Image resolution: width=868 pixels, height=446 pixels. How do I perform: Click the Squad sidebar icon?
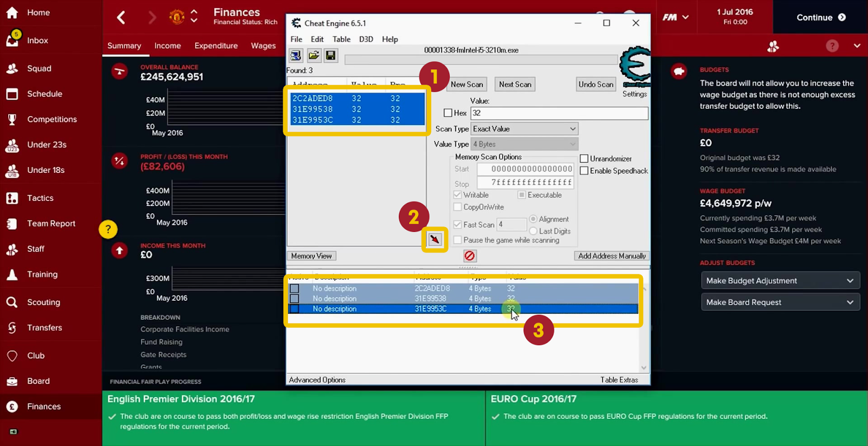(12, 68)
